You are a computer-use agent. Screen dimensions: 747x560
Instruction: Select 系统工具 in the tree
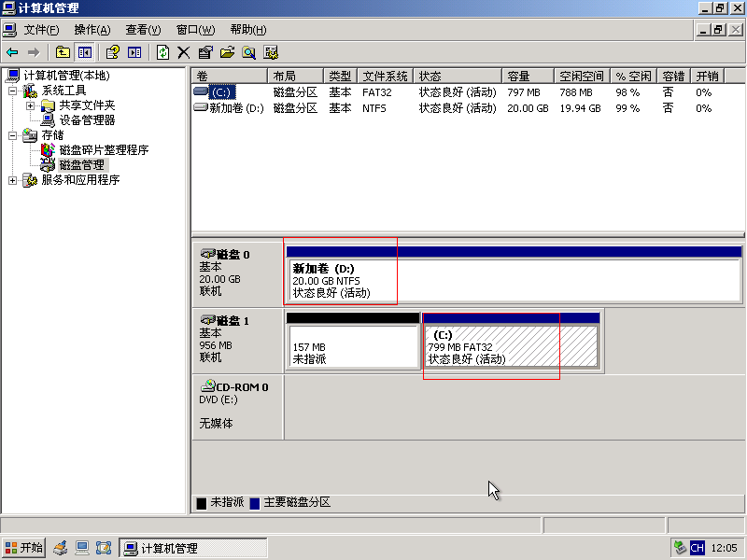click(x=63, y=91)
